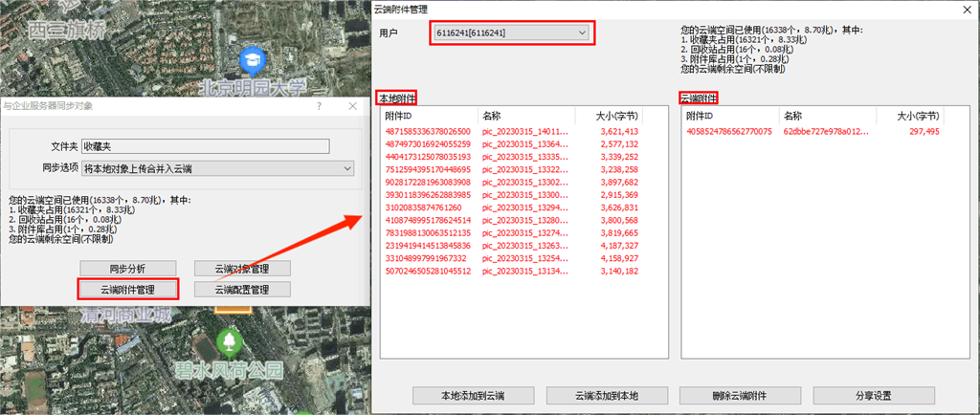Click 本地添加到云端 button
This screenshot has width=980, height=415.
[473, 396]
